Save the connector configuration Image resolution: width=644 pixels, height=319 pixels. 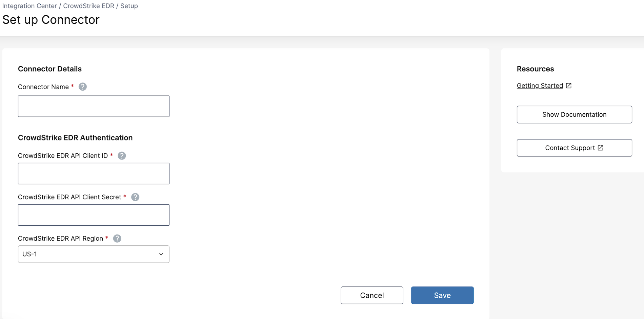tap(442, 295)
